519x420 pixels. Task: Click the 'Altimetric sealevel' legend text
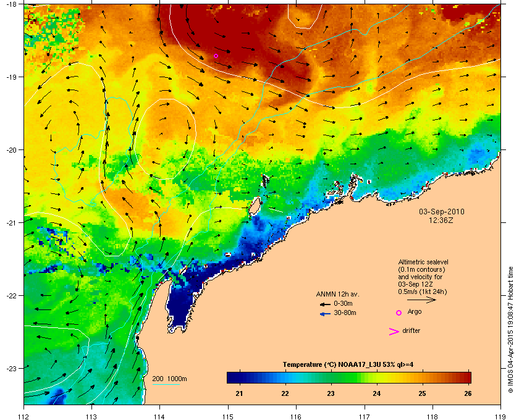(x=423, y=262)
